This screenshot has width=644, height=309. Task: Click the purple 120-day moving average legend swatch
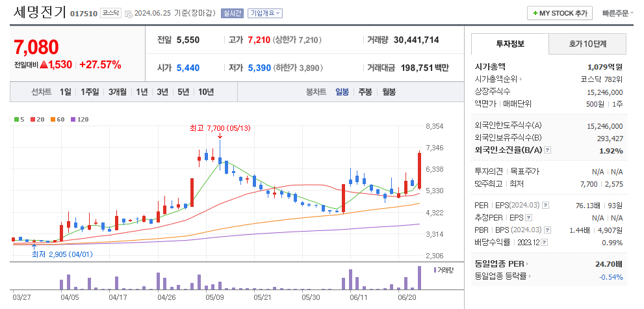coord(73,120)
